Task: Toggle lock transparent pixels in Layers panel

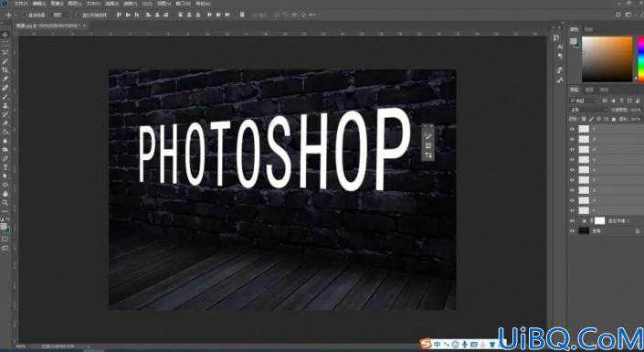Action: pos(584,119)
